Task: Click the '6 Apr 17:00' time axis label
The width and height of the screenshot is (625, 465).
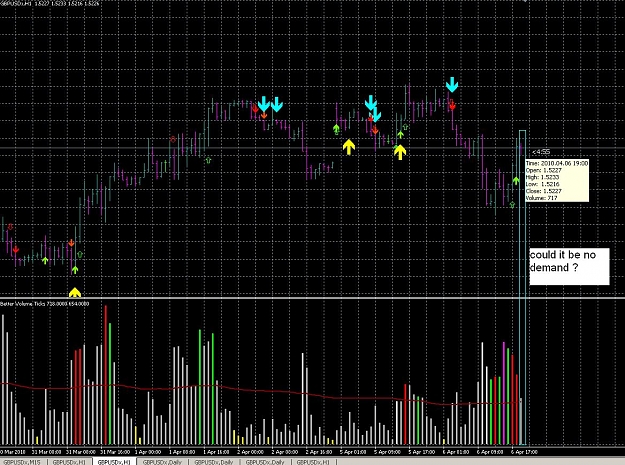Action: [524, 452]
